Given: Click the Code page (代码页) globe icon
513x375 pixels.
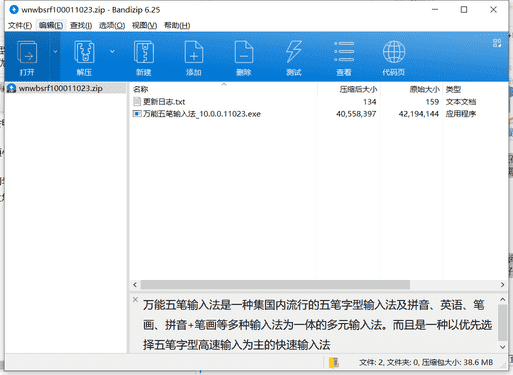Looking at the screenshot, I should coord(394,52).
